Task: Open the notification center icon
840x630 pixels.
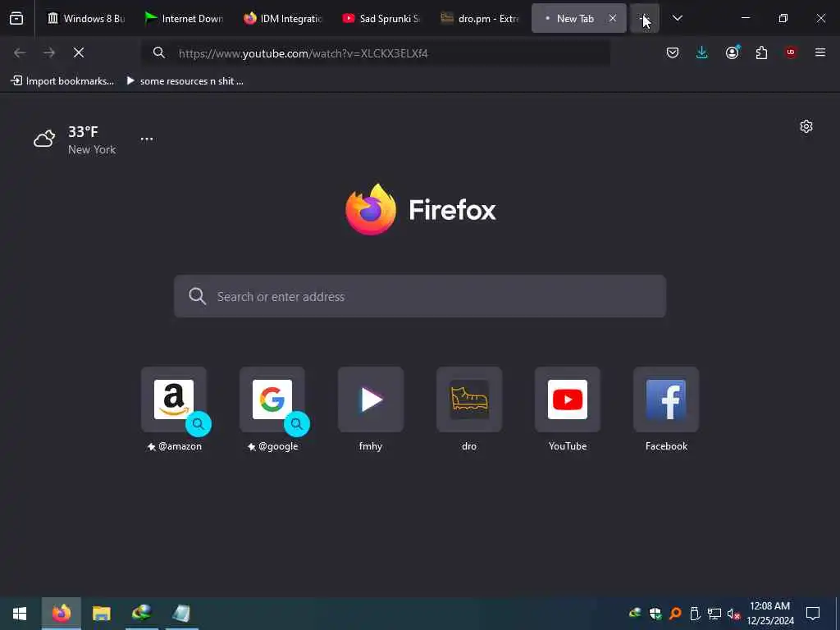Action: [x=813, y=614]
